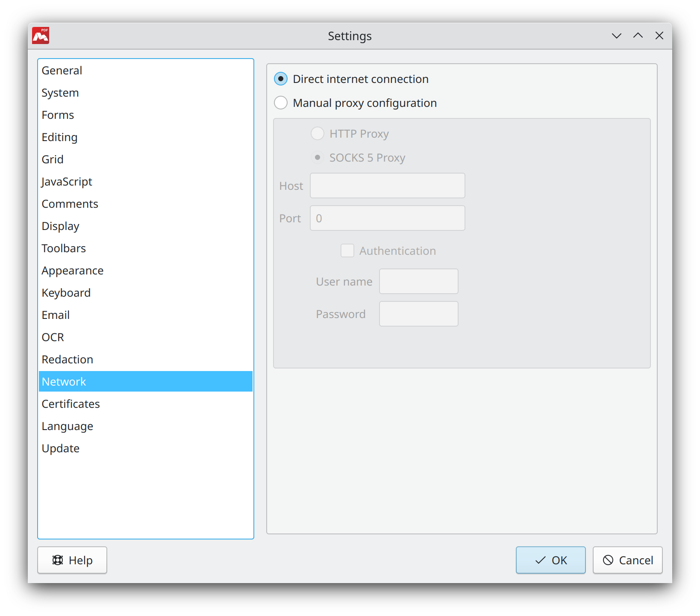Open the System settings category
Screen dimensions: 700x616
tap(146, 92)
